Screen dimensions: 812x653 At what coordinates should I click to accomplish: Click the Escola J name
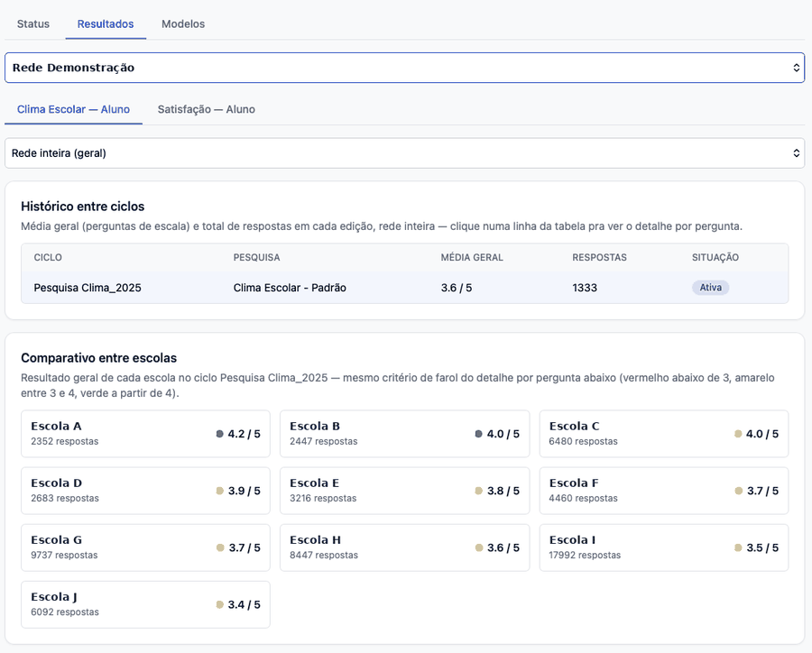click(54, 597)
